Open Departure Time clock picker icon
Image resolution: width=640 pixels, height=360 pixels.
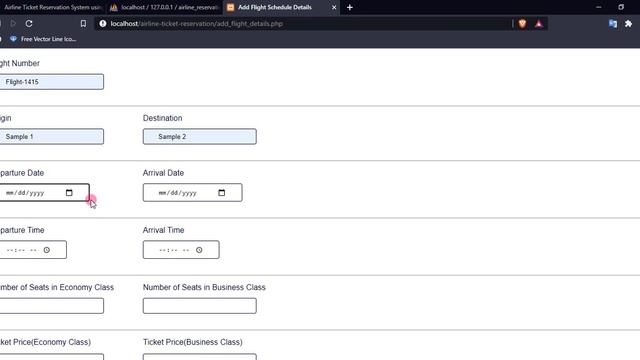47,250
